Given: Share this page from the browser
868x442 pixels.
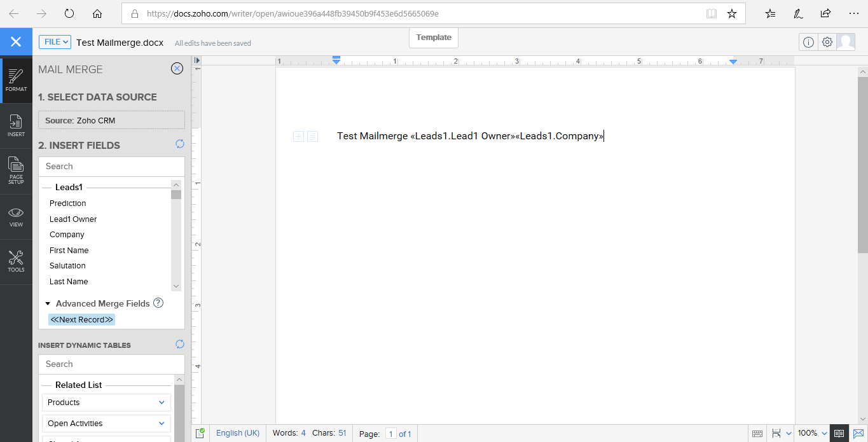Looking at the screenshot, I should tap(825, 13).
